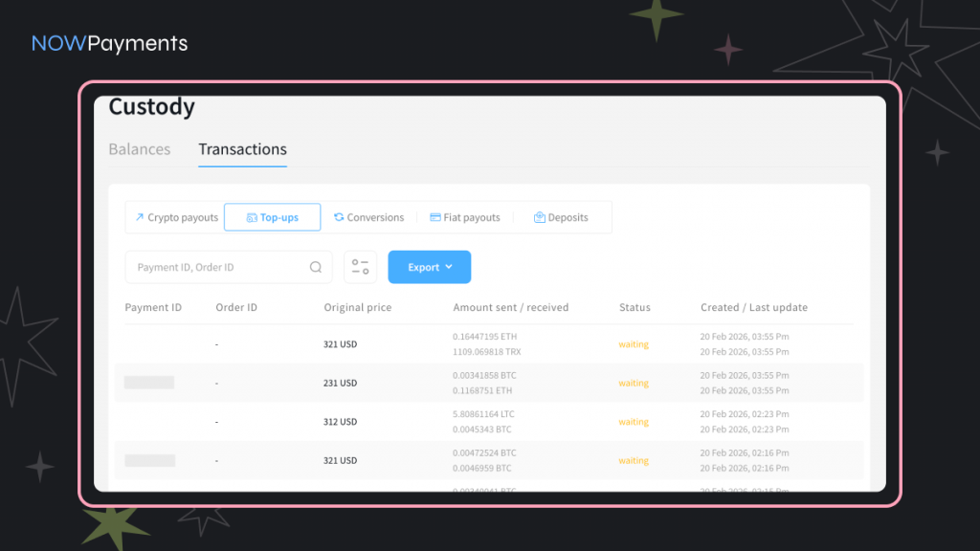Image resolution: width=980 pixels, height=551 pixels.
Task: Select the Transactions tab
Action: (x=242, y=149)
